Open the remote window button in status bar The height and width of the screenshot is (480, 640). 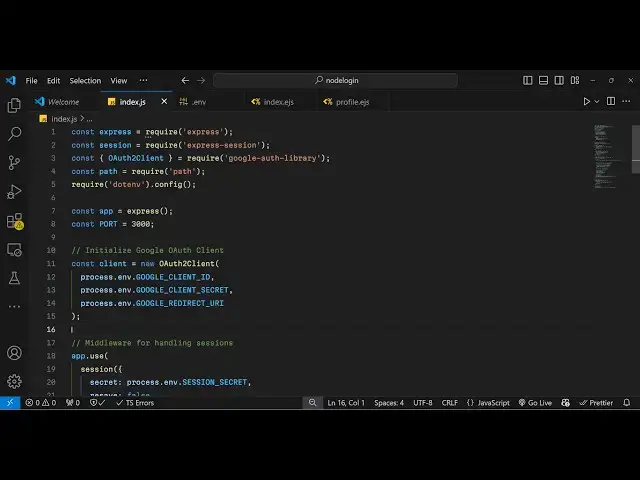point(10,403)
